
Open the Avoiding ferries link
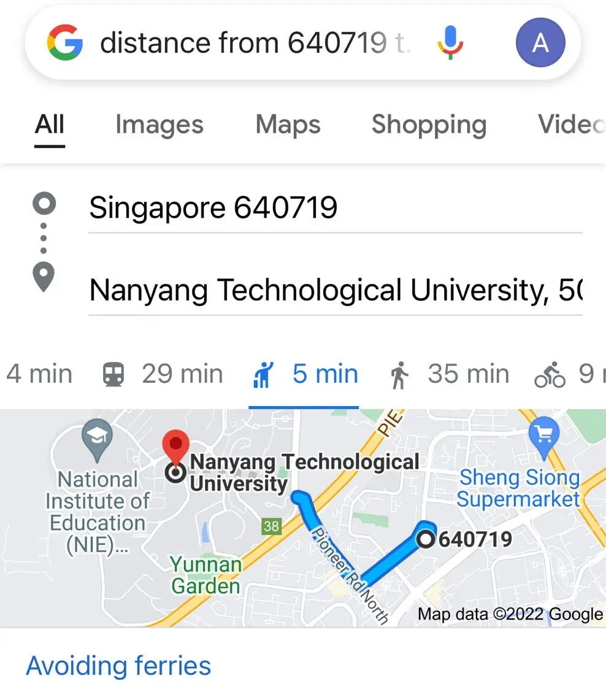coord(118,666)
